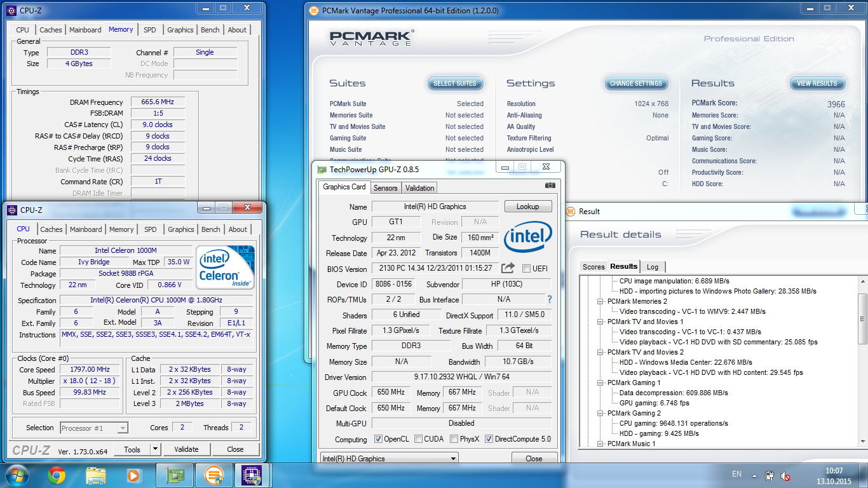This screenshot has width=868, height=488.
Task: Open the Log tab in the Result window
Action: pos(653,267)
